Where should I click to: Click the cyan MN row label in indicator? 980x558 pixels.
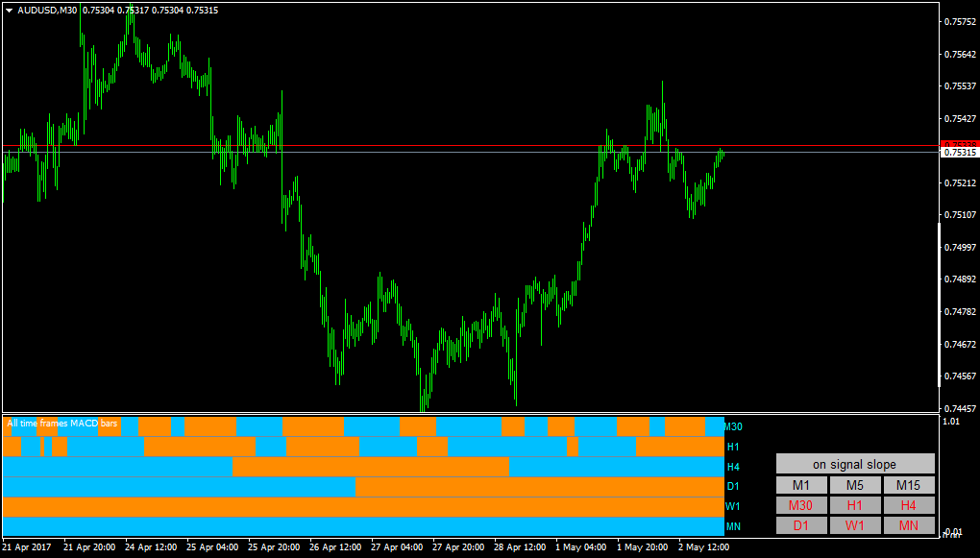pyautogui.click(x=733, y=526)
